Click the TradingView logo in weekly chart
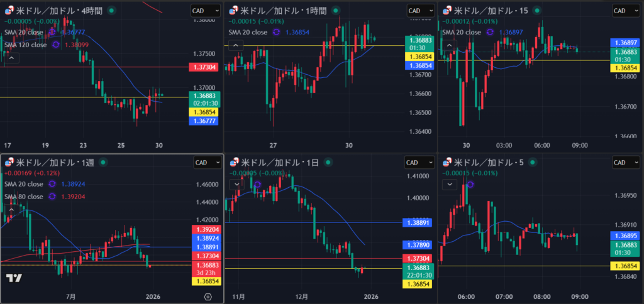Viewport: 644px width, 304px height. tap(14, 278)
